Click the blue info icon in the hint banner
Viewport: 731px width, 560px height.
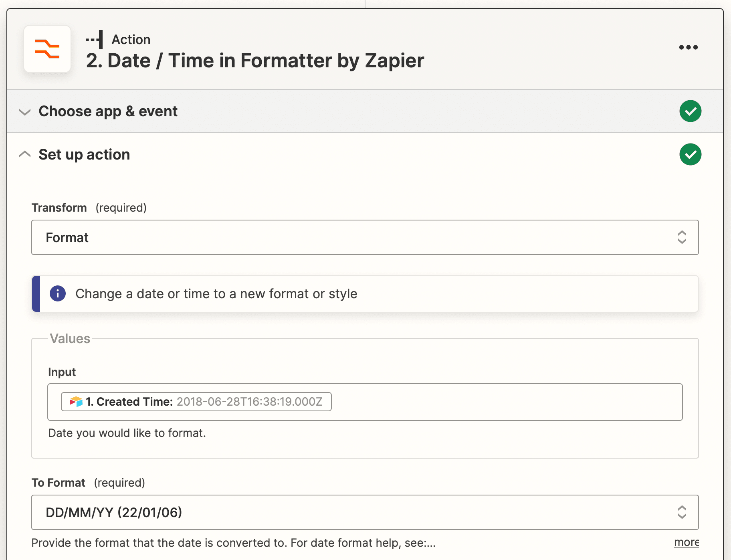[58, 294]
